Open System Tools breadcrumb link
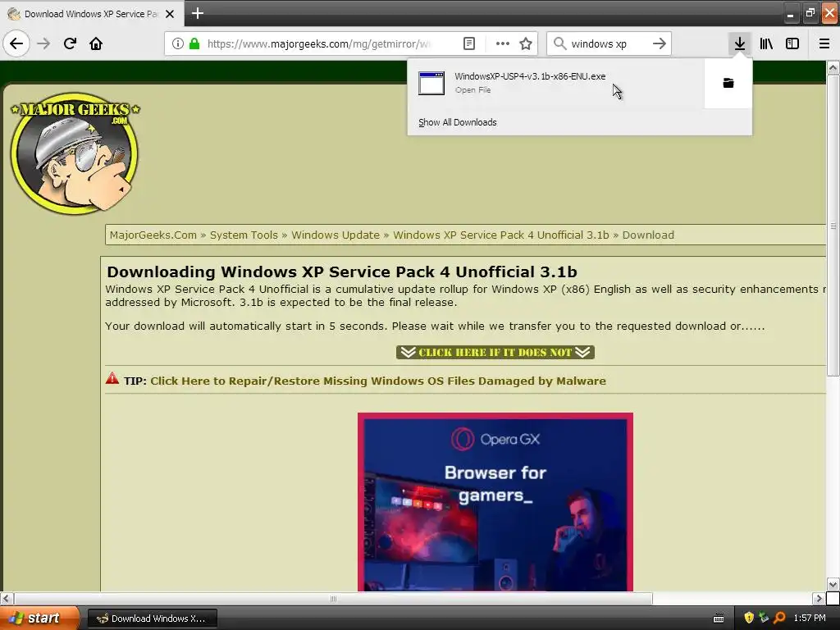Image resolution: width=840 pixels, height=630 pixels. 244,235
